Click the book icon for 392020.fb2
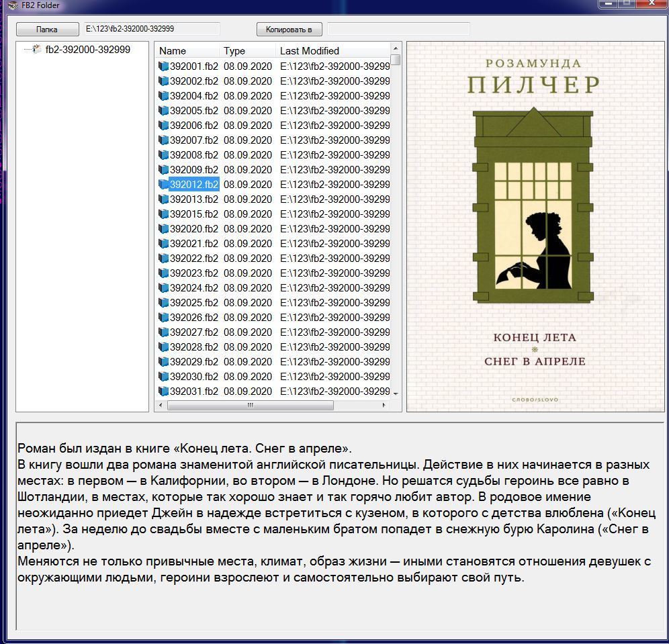 [x=163, y=229]
